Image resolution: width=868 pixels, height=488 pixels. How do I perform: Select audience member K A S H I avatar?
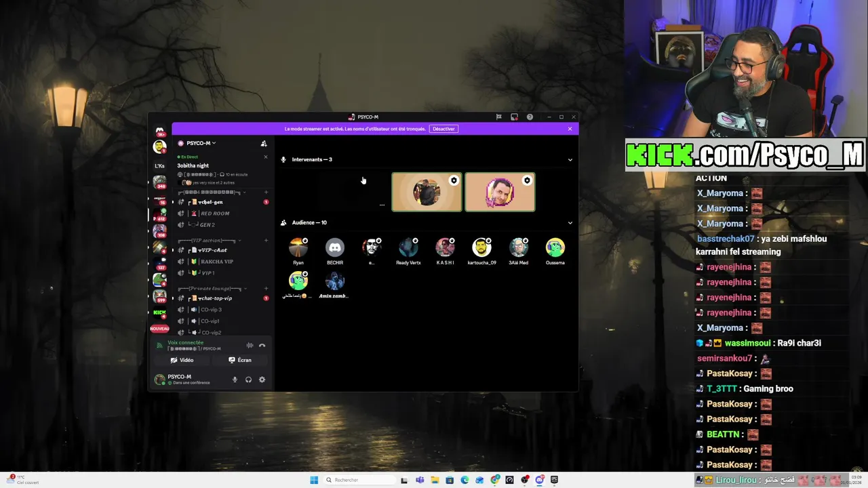pos(445,247)
